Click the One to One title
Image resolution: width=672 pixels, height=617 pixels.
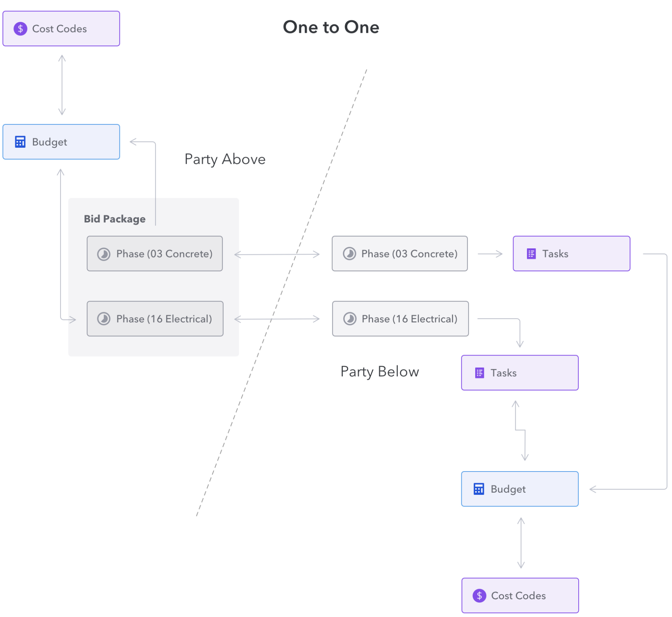click(x=331, y=27)
